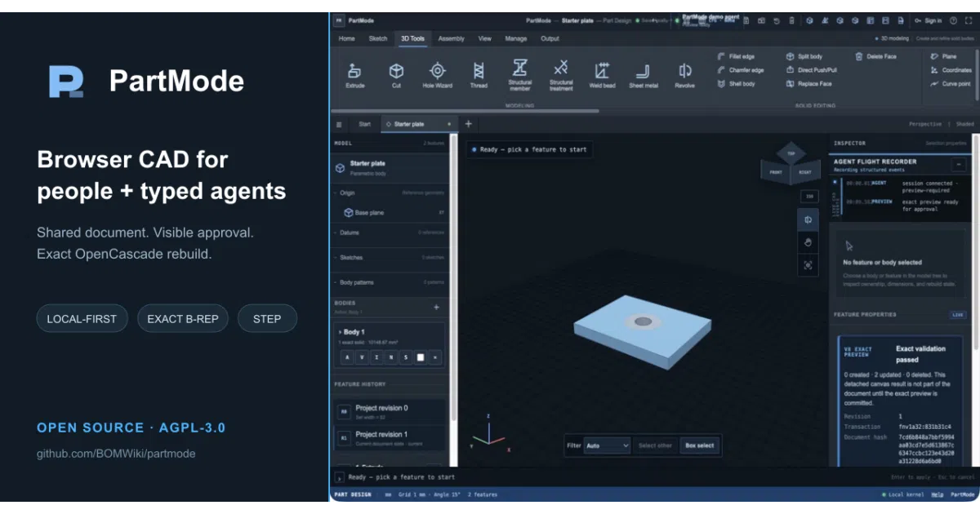Choose the Split body tool
The height and width of the screenshot is (514, 980).
coord(804,57)
